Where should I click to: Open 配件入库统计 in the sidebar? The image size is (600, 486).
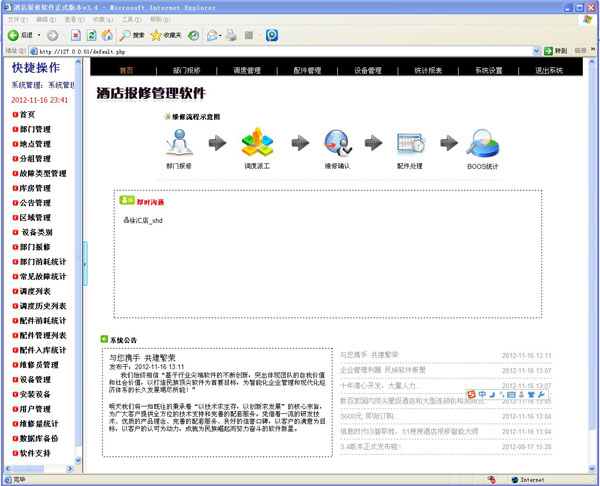tap(43, 350)
